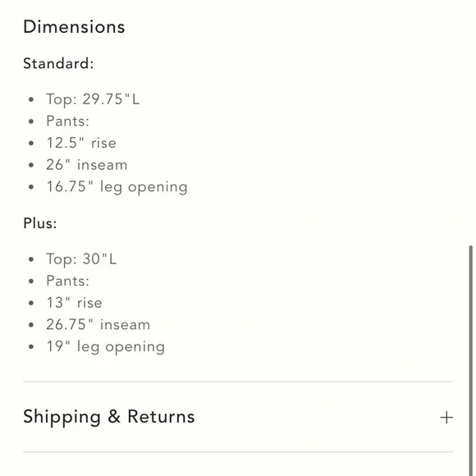Screen dimensions: 476x476
Task: Click the 16.75" leg opening entry
Action: click(117, 187)
